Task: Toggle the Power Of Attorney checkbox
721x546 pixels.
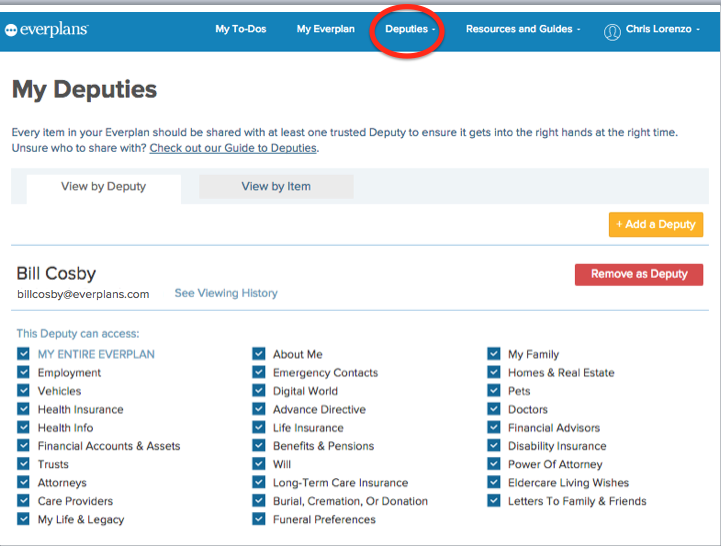Action: click(494, 464)
